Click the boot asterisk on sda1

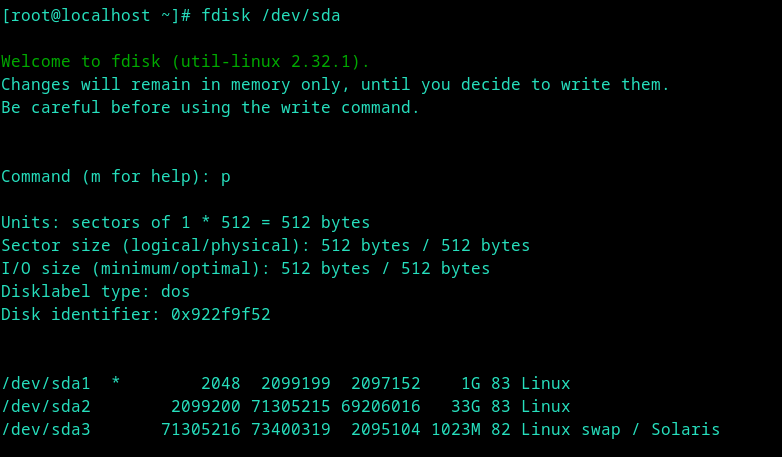(116, 383)
